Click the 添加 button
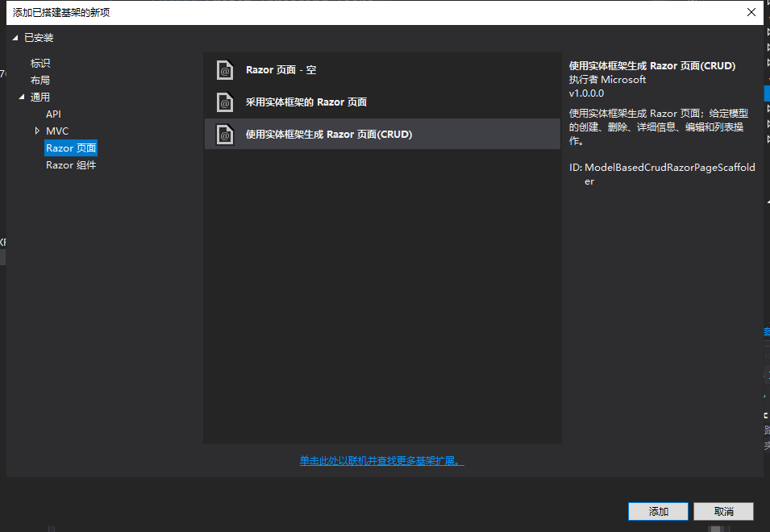 658,511
